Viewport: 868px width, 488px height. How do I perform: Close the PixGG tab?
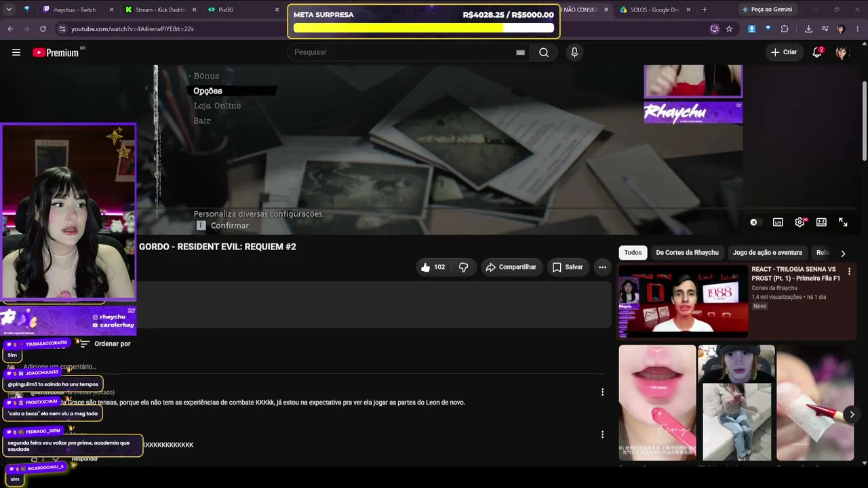point(277,9)
